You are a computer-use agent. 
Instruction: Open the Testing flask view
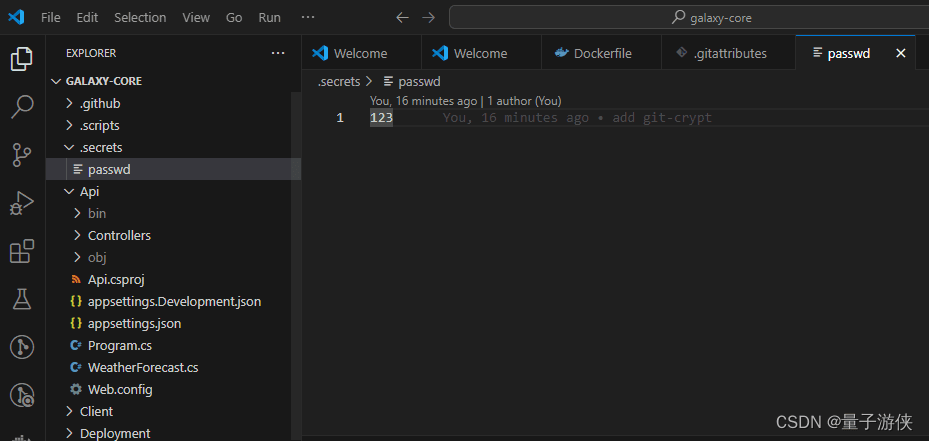click(x=22, y=299)
